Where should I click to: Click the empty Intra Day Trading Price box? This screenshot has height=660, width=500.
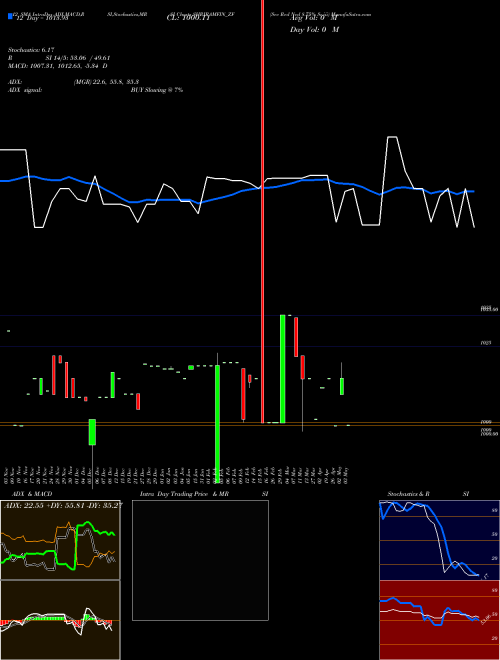200,560
